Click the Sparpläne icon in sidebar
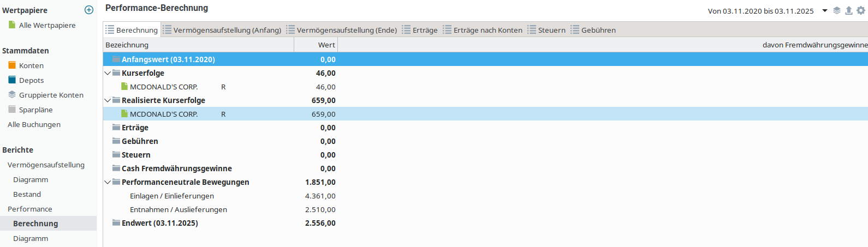Image resolution: width=868 pixels, height=247 pixels. [12, 109]
